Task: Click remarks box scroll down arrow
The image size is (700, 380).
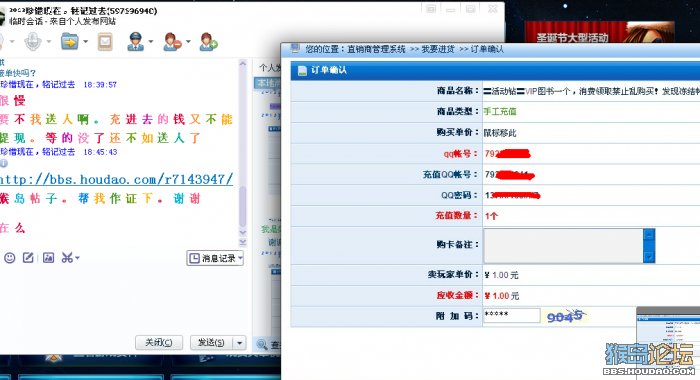Action: [x=649, y=257]
